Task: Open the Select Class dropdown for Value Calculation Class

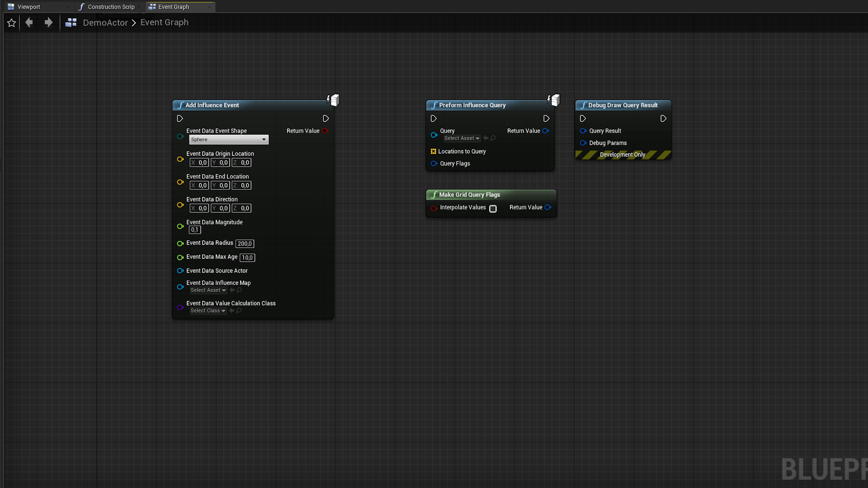Action: (x=208, y=310)
